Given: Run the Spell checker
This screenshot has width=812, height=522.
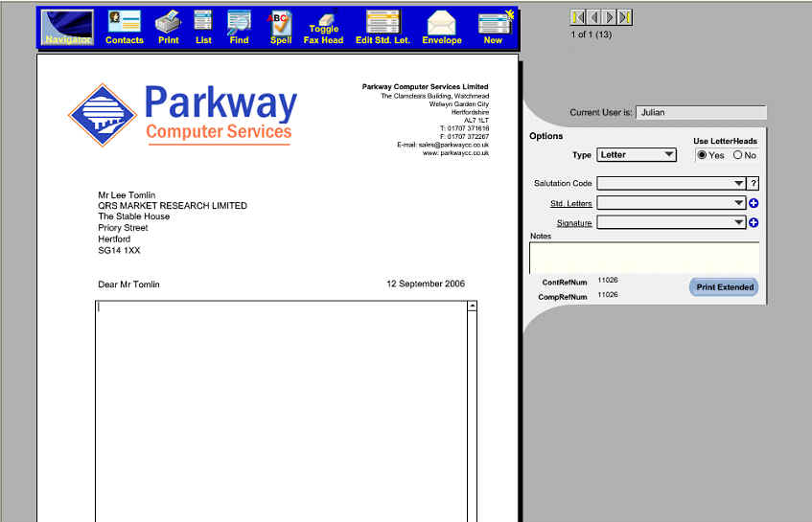Looking at the screenshot, I should pyautogui.click(x=281, y=28).
